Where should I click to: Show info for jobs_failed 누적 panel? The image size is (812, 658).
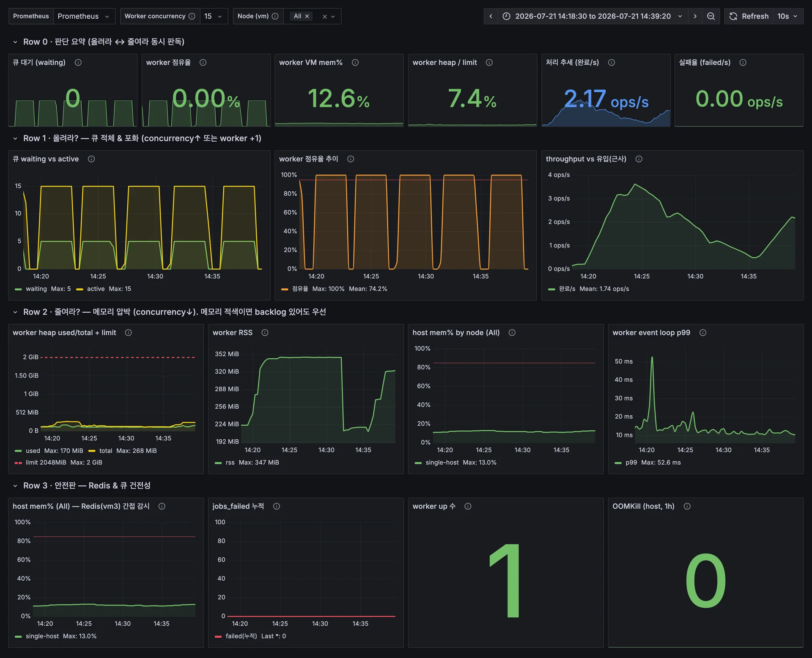[277, 507]
